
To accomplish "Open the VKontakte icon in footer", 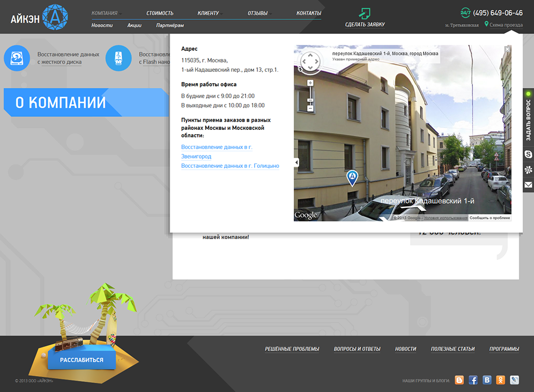I will (487, 380).
